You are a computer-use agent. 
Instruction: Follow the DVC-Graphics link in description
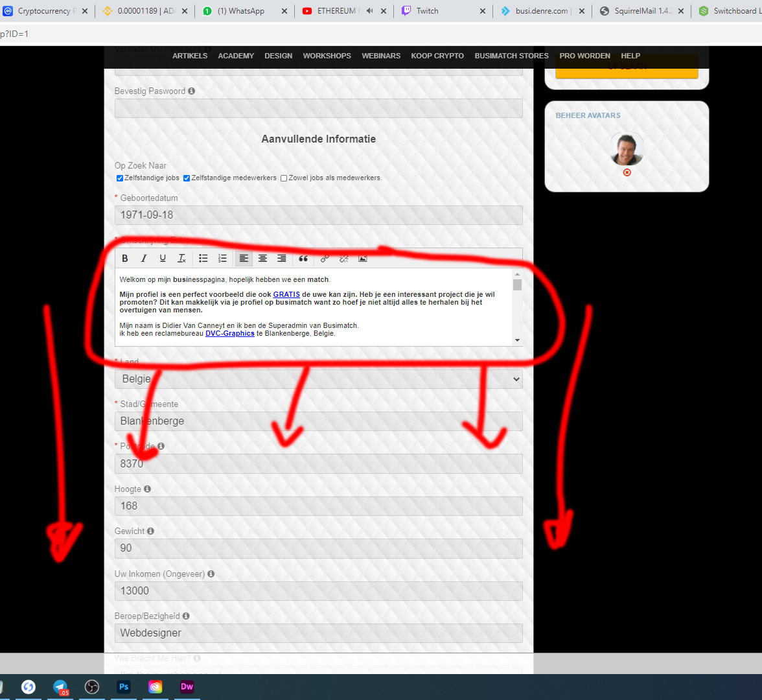[230, 333]
